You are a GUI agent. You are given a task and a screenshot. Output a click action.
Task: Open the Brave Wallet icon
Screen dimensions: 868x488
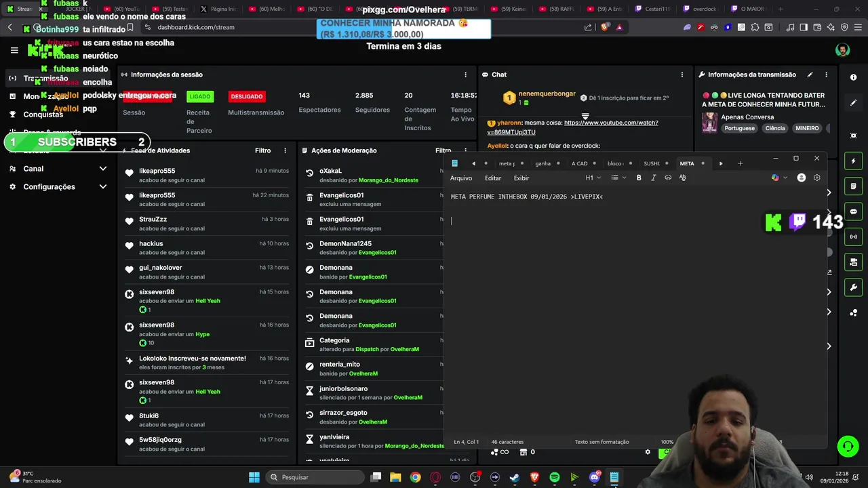point(817,27)
